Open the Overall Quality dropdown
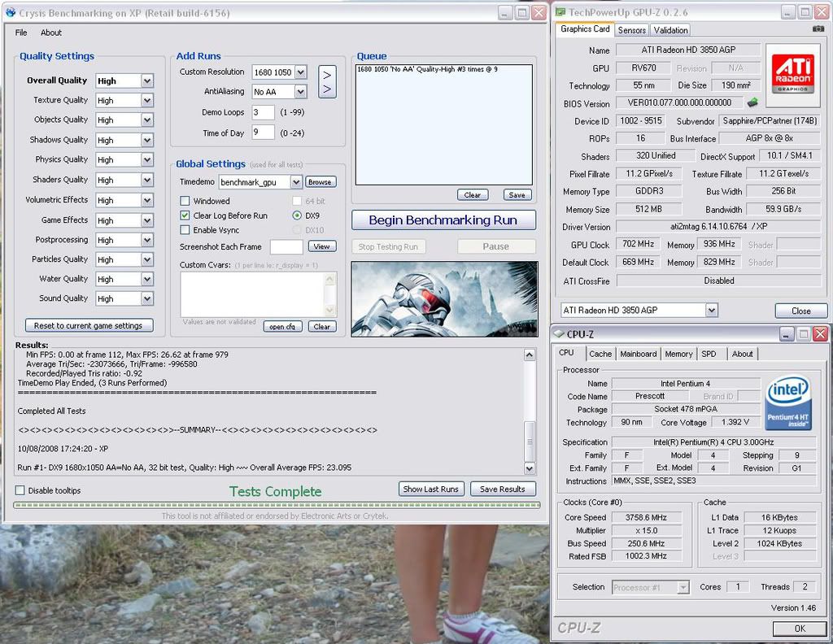This screenshot has width=833, height=644. pos(146,80)
